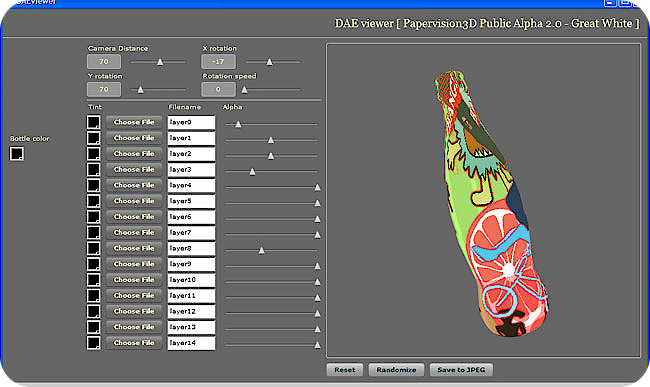Open the tint swatch for layer13
The height and width of the screenshot is (387, 650).
pos(93,327)
